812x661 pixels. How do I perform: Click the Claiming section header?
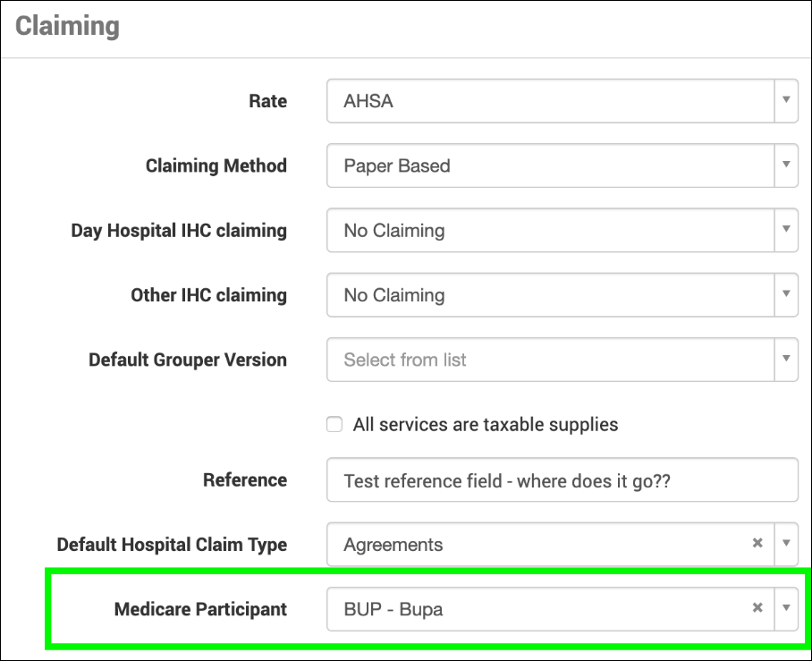[x=68, y=26]
